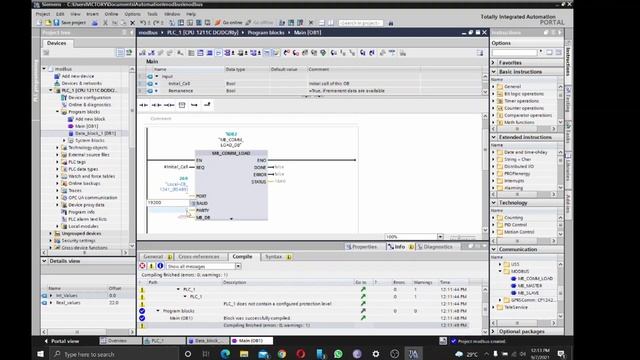Insert an empty box instruction
The image size is (640, 360).
pos(182,105)
